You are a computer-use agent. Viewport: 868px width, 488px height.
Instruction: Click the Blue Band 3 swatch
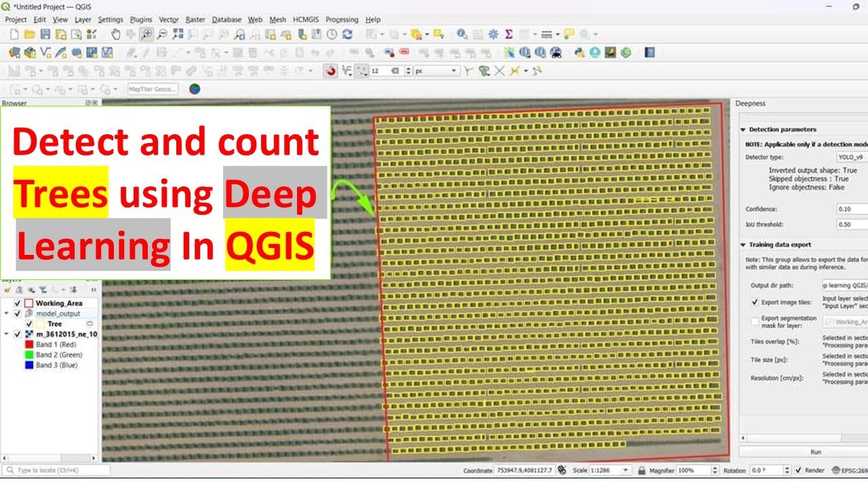pos(29,365)
